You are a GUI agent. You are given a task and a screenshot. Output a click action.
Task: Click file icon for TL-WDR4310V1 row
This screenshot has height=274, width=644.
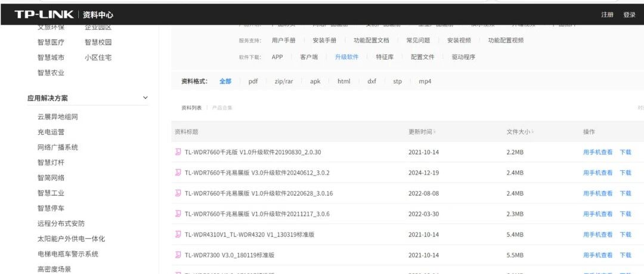178,234
